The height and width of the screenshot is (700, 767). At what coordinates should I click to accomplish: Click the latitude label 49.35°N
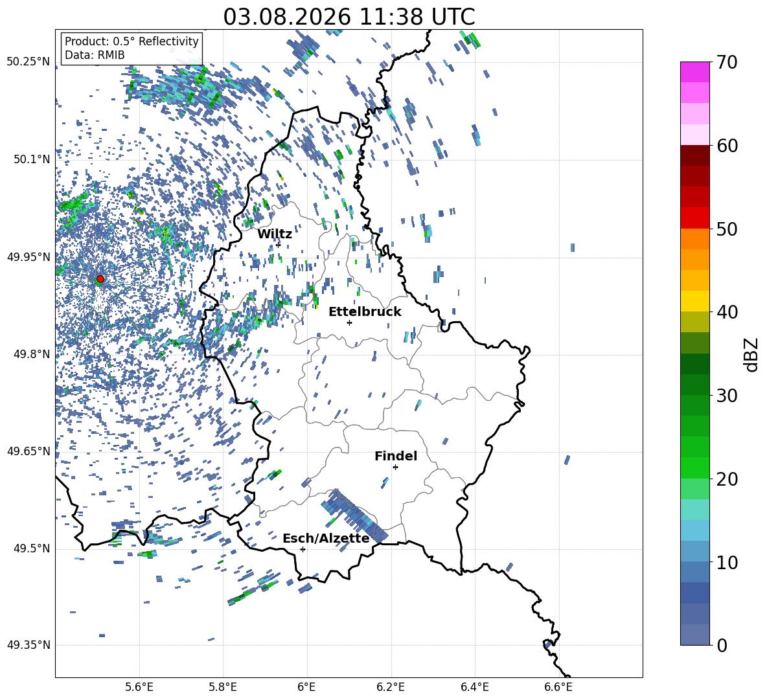point(29,645)
